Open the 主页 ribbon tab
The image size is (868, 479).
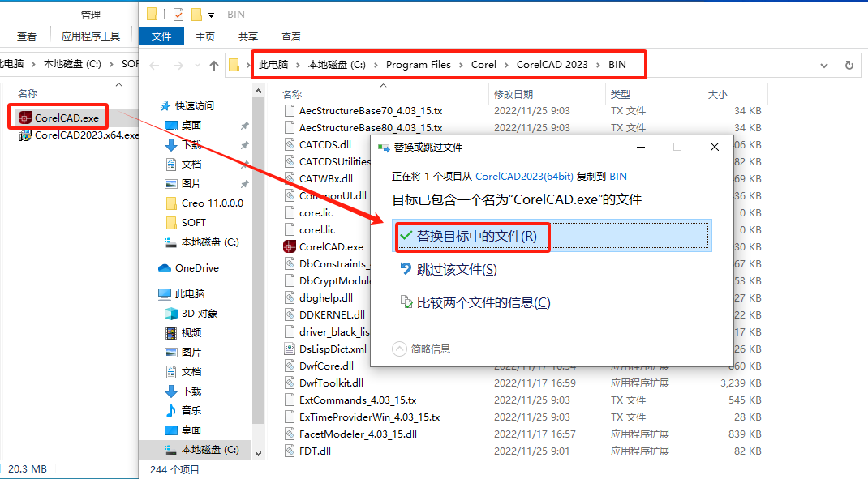click(x=204, y=37)
